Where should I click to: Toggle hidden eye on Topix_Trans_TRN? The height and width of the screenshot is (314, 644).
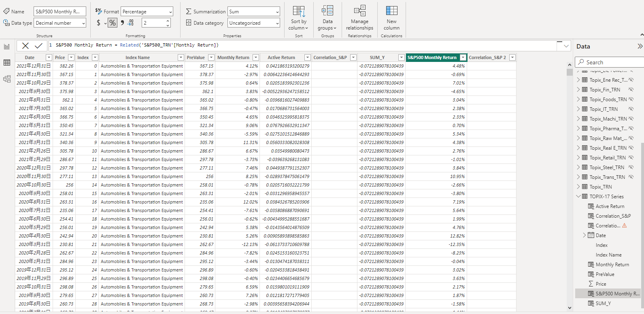click(x=631, y=177)
